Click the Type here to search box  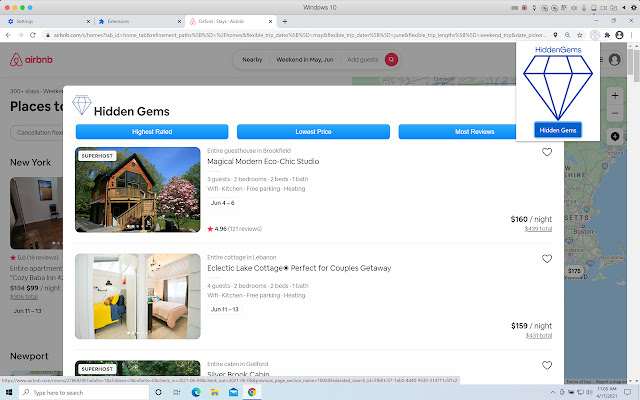pyautogui.click(x=84, y=392)
